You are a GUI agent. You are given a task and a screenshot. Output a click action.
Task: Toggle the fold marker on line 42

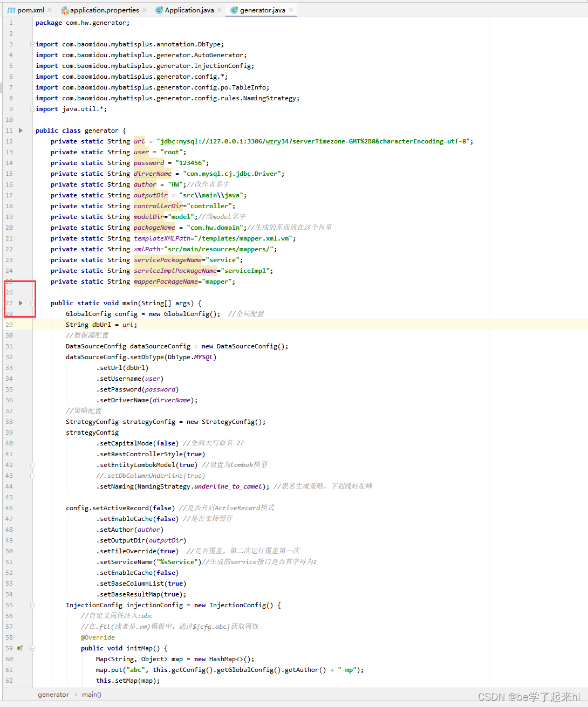click(x=32, y=465)
